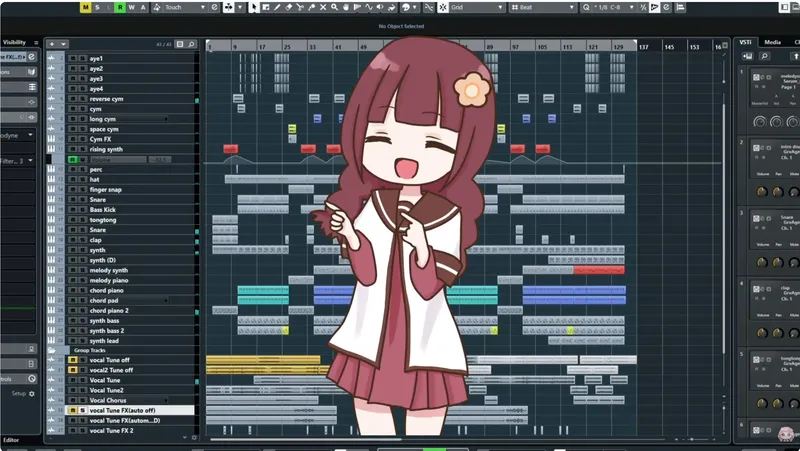Viewport: 800px width, 451px height.
Task: Switch to the VSTi tab
Action: pos(745,42)
